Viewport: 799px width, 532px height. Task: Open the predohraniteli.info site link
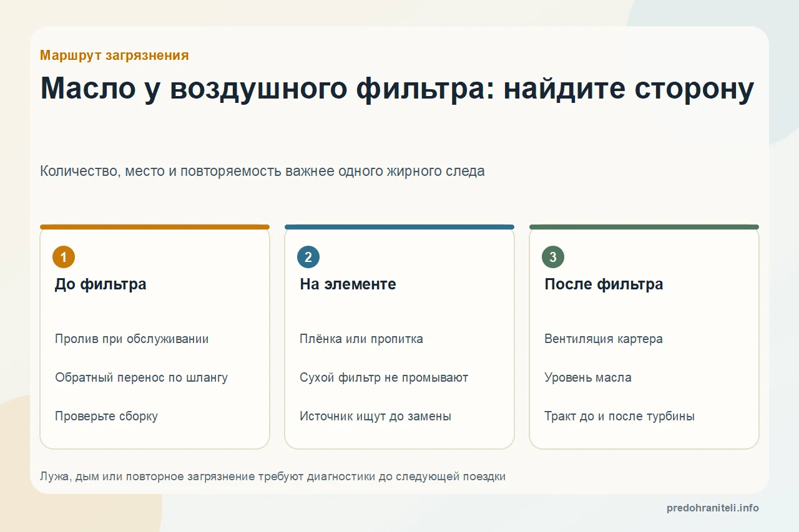[713, 508]
